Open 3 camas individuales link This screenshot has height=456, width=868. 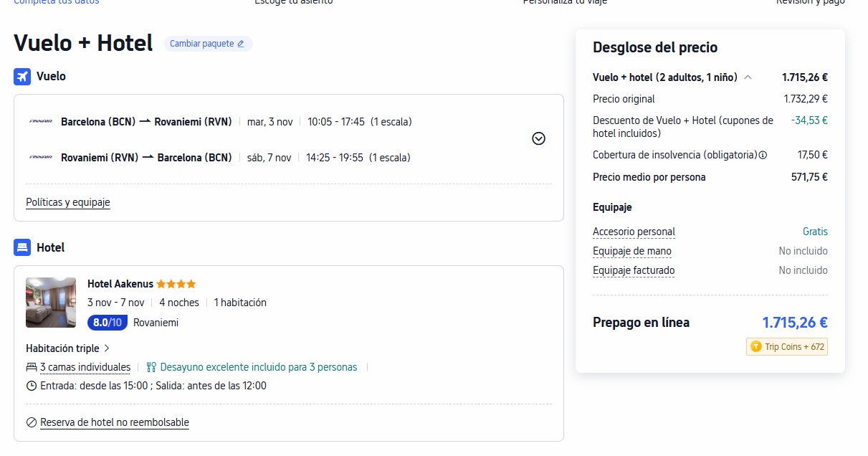click(x=85, y=367)
